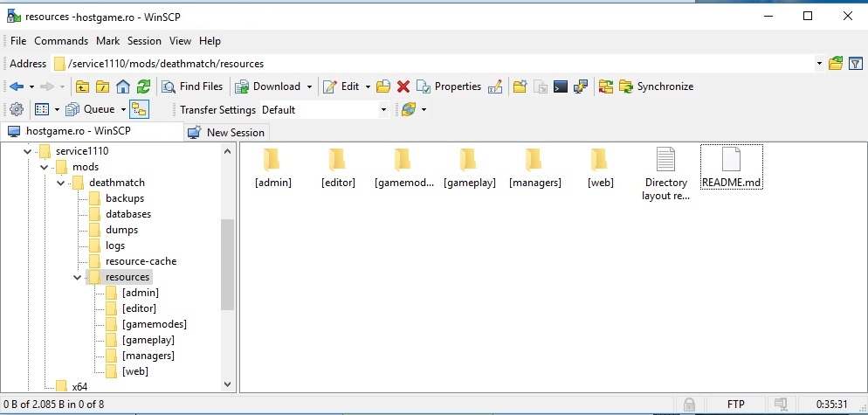Open the Queue dropdown arrow

(123, 110)
